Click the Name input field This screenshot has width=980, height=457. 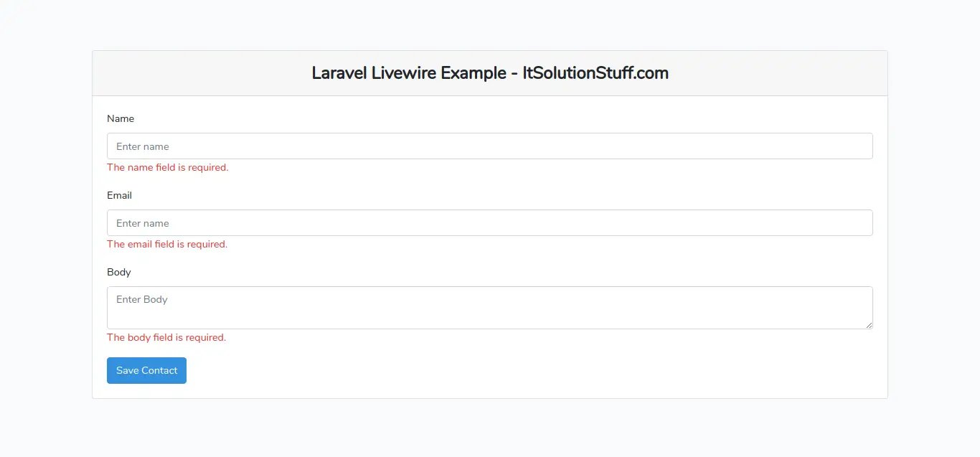[489, 146]
